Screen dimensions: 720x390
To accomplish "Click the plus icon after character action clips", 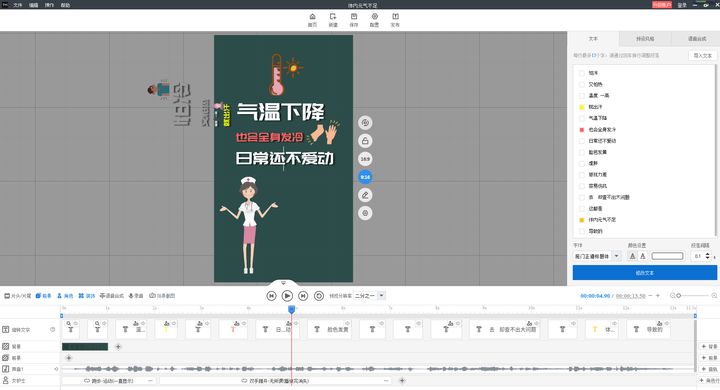I will (x=402, y=380).
